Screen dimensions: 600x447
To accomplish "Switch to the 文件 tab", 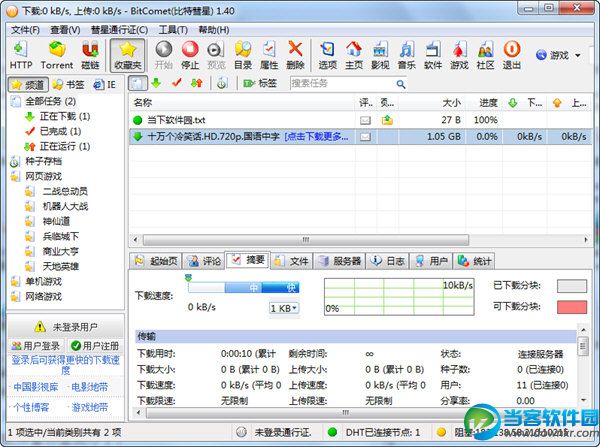I will tap(292, 261).
